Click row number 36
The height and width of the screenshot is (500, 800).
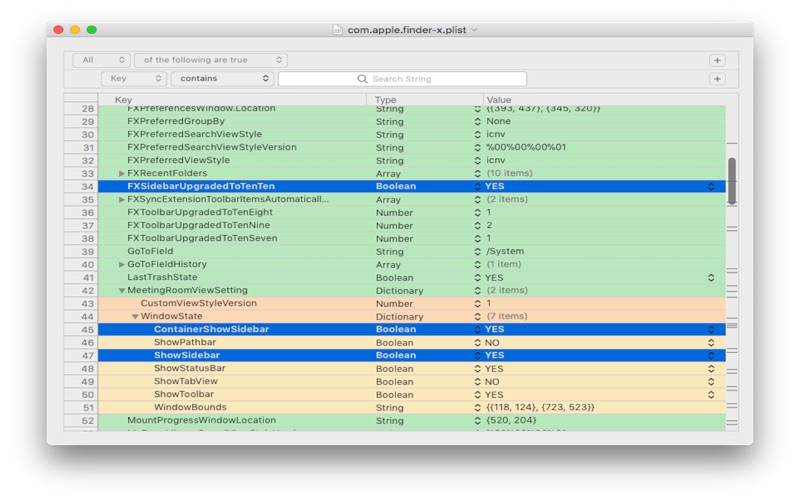click(x=88, y=212)
